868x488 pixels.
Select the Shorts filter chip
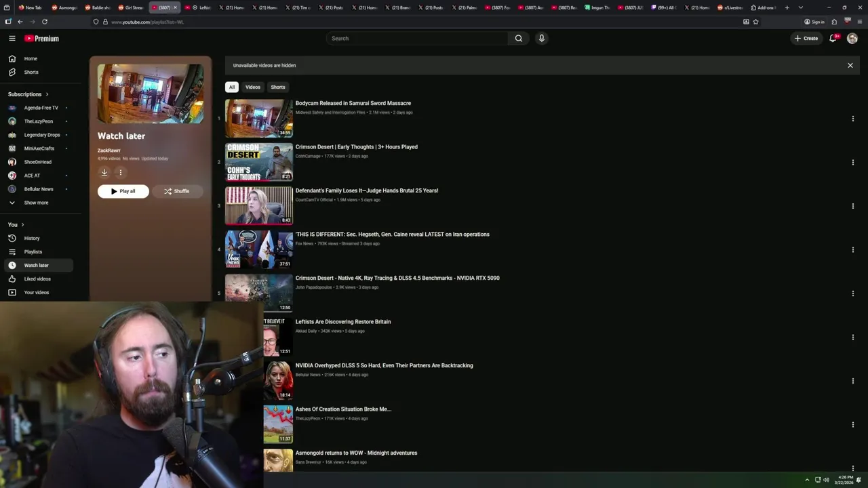click(278, 87)
